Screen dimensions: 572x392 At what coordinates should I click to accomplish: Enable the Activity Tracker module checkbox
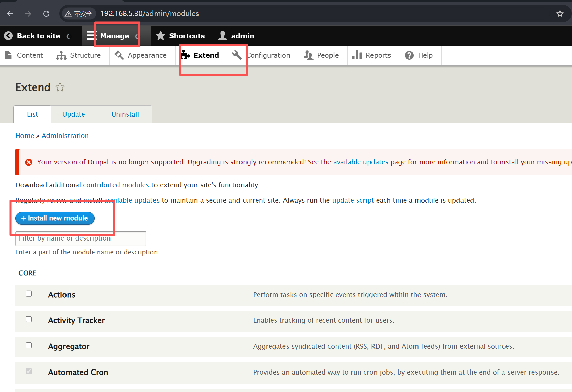tap(29, 319)
